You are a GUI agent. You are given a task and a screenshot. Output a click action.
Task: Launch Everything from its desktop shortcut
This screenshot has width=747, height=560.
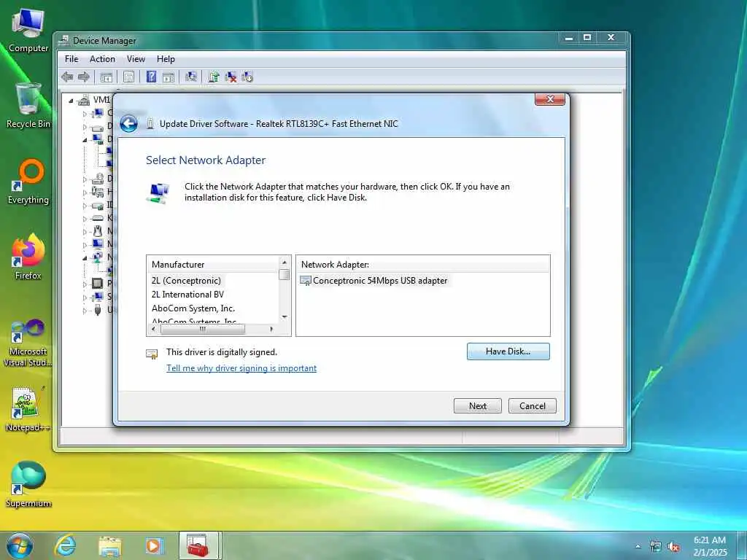(28, 182)
